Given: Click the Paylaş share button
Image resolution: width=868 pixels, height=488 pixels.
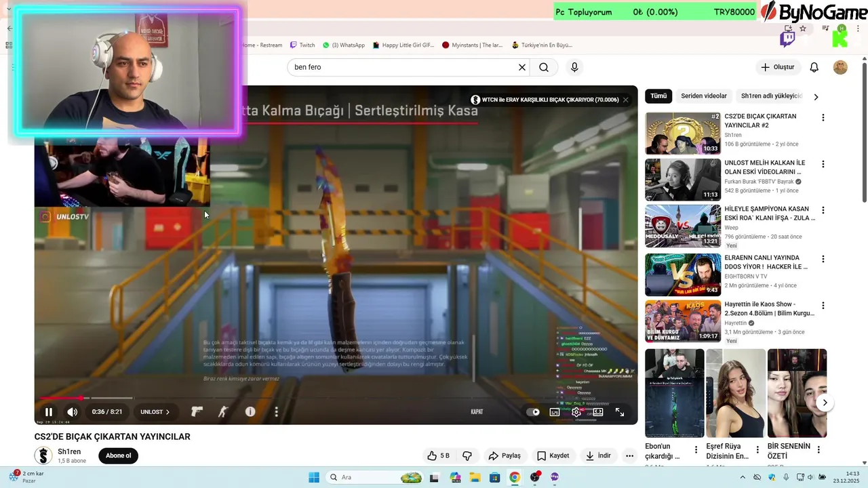Looking at the screenshot, I should tap(505, 455).
